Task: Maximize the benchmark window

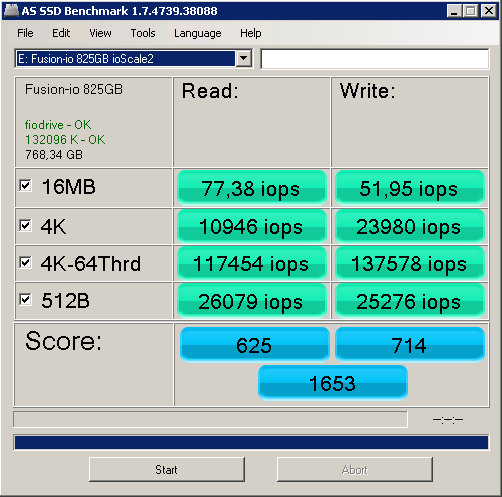Action: pyautogui.click(x=471, y=11)
